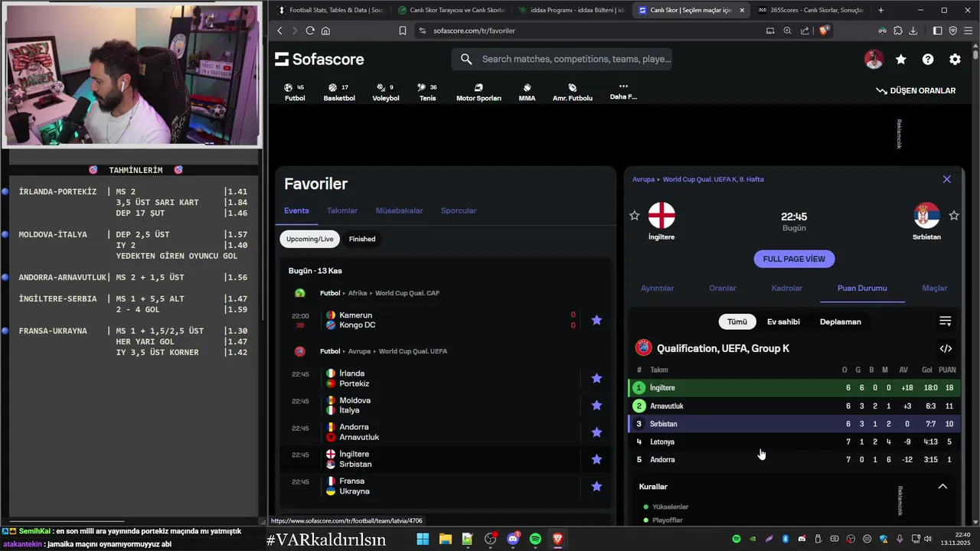Screen dimensions: 980x551
Task: Open favorites star icon in header
Action: [x=901, y=59]
